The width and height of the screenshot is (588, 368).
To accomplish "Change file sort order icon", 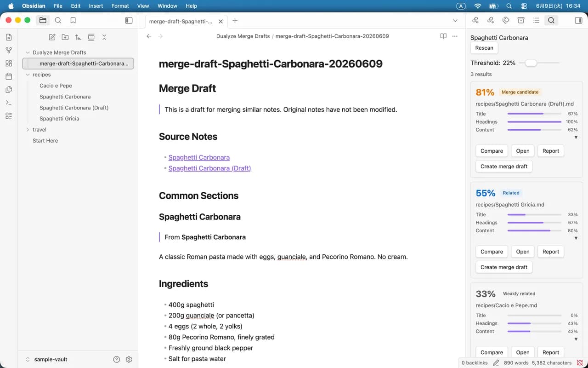I will point(78,37).
